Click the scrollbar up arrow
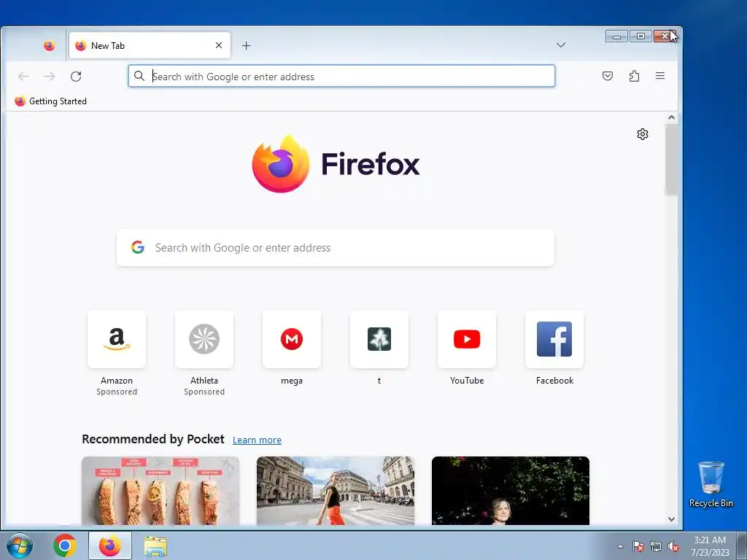 click(x=672, y=117)
